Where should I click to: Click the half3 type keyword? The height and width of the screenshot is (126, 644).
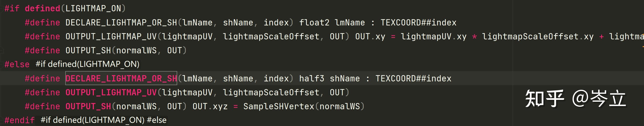[x=311, y=78]
